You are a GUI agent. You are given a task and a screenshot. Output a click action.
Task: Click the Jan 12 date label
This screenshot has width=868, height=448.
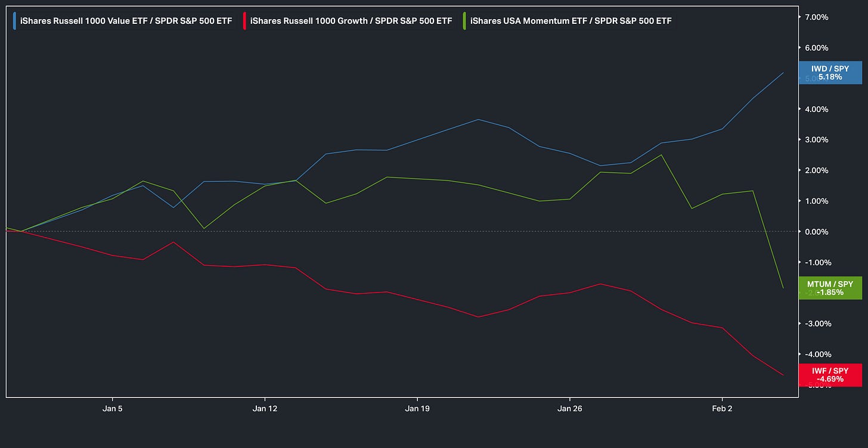click(265, 409)
